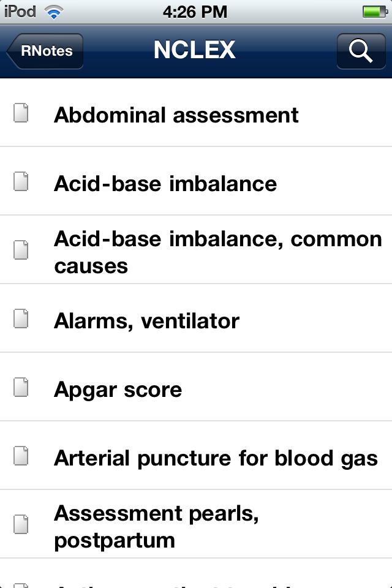Tap the 4:26 PM clock
The width and height of the screenshot is (392, 588).
click(x=195, y=12)
